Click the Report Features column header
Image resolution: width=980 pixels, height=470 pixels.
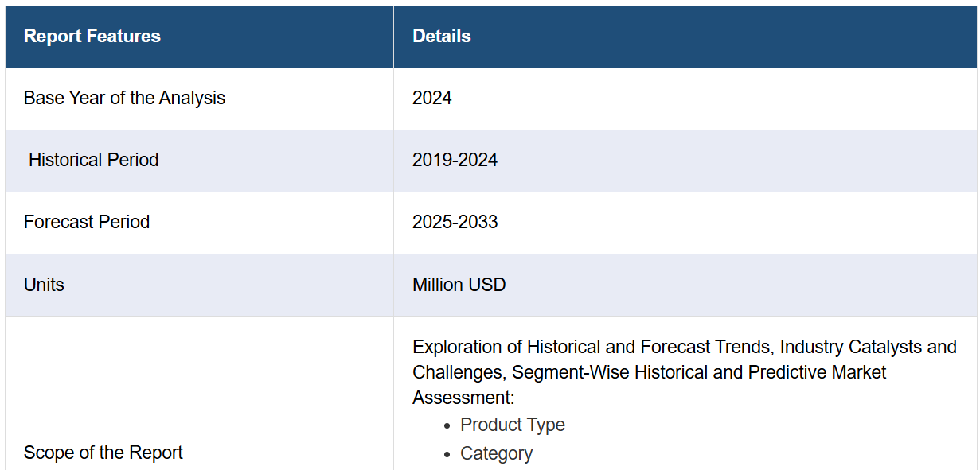click(92, 37)
